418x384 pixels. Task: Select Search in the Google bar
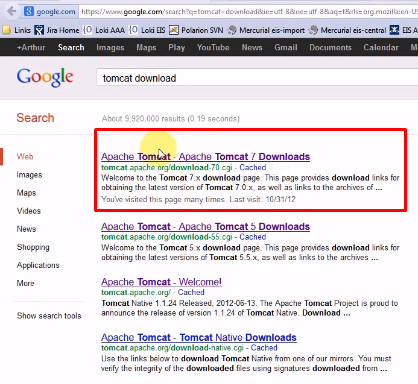pos(71,47)
